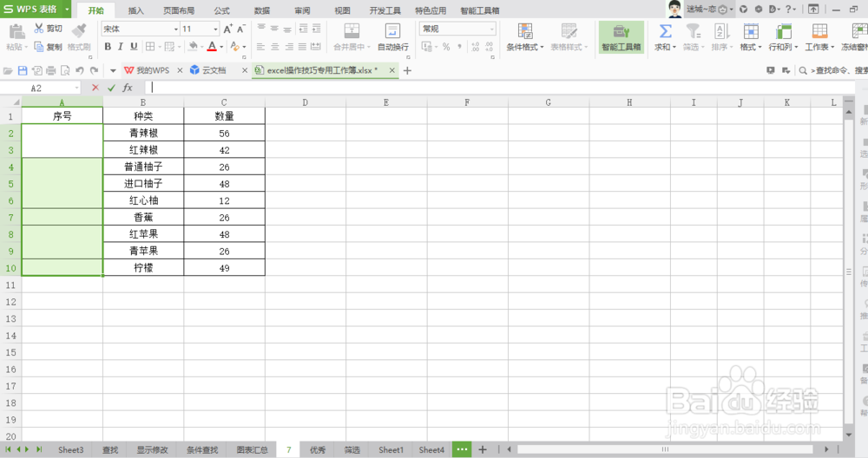
Task: Click the Paste icon
Action: 16,31
